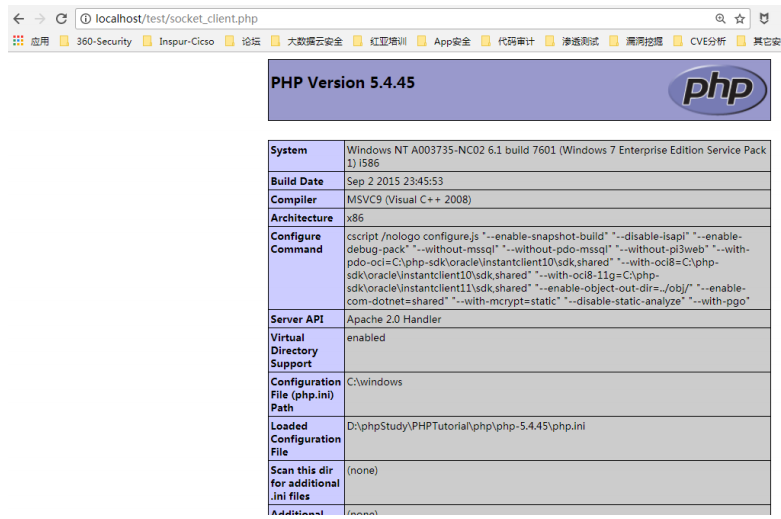Viewport: 781px width, 519px height.
Task: Open the CVE分析 bookmark folder
Action: (700, 41)
